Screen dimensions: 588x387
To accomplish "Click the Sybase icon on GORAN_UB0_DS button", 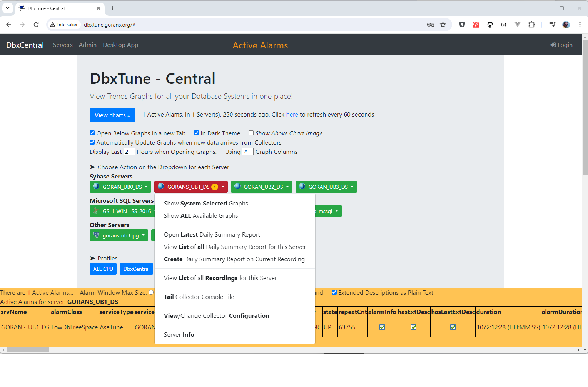I will (x=96, y=187).
